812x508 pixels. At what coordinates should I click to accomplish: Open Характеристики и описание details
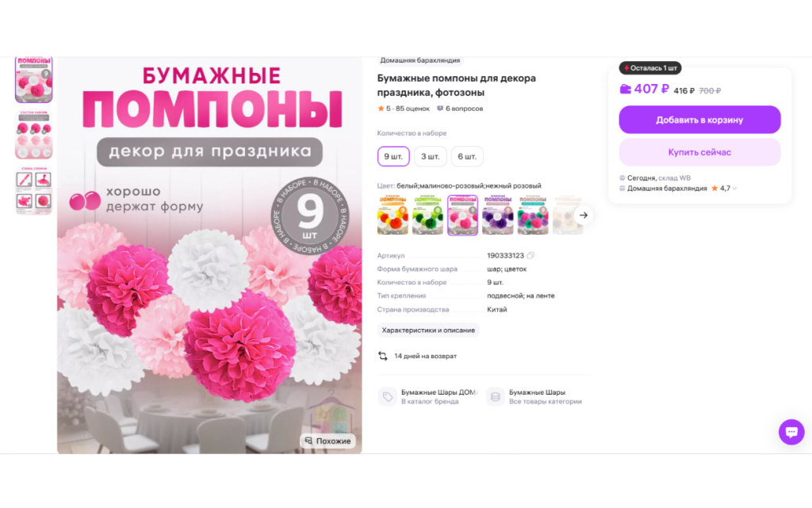428,330
